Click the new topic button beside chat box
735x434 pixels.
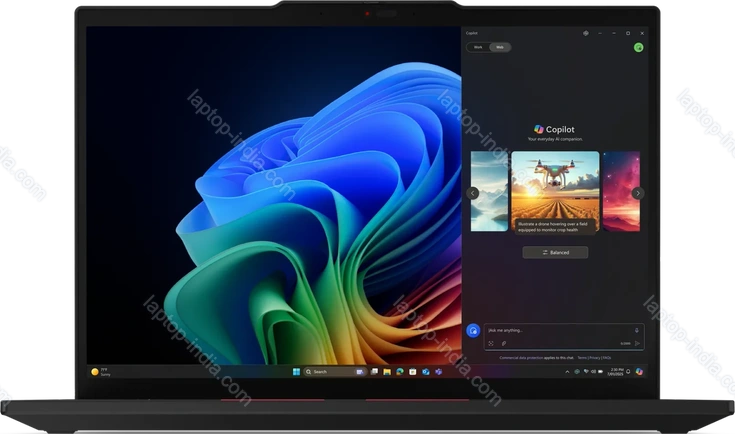(474, 330)
